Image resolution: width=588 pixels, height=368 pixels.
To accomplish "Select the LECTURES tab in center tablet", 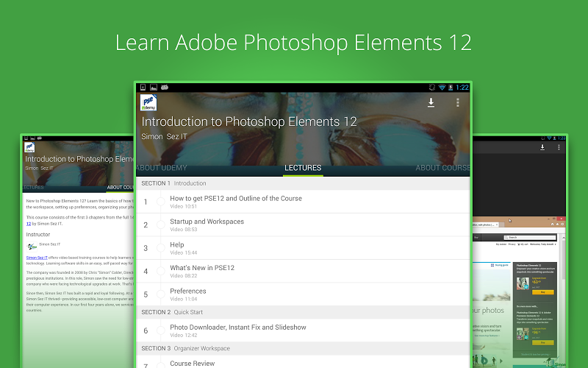I will coord(303,168).
